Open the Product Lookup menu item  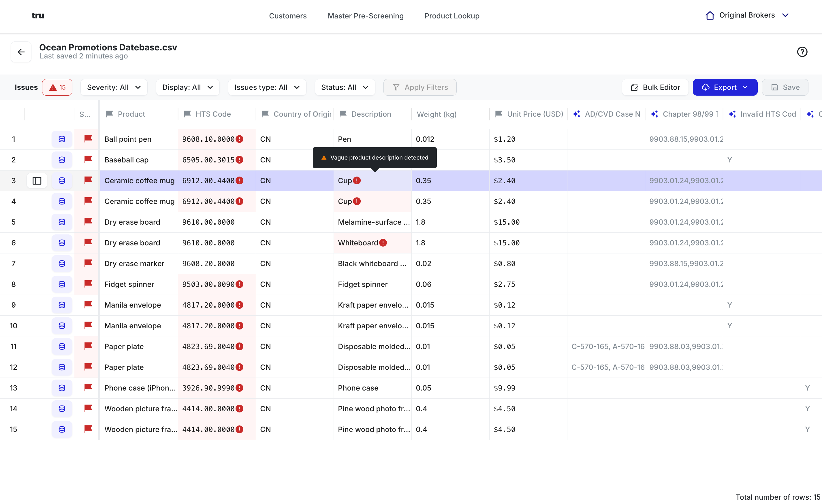pos(452,16)
